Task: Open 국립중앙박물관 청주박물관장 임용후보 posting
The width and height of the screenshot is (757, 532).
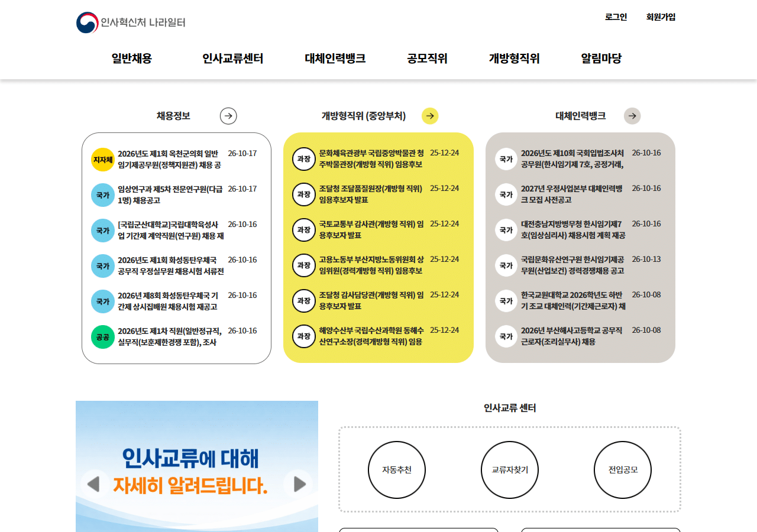Action: [x=371, y=158]
